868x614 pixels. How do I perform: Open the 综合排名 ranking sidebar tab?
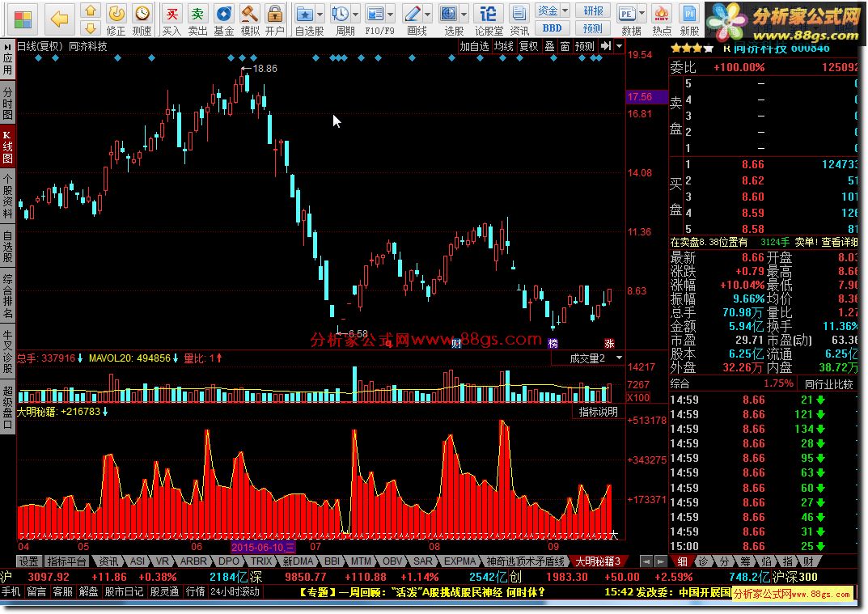7,295
